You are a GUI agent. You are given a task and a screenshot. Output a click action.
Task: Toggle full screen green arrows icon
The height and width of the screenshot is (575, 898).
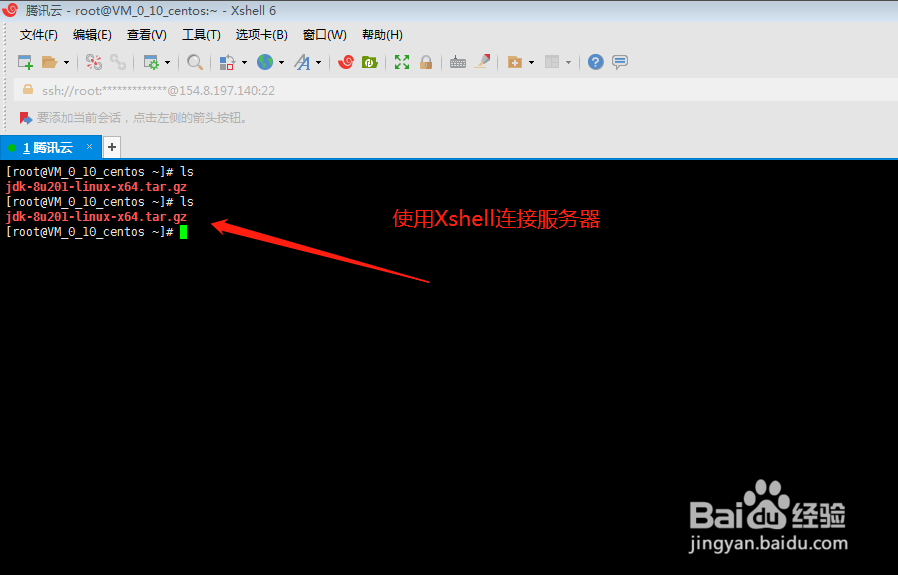402,62
